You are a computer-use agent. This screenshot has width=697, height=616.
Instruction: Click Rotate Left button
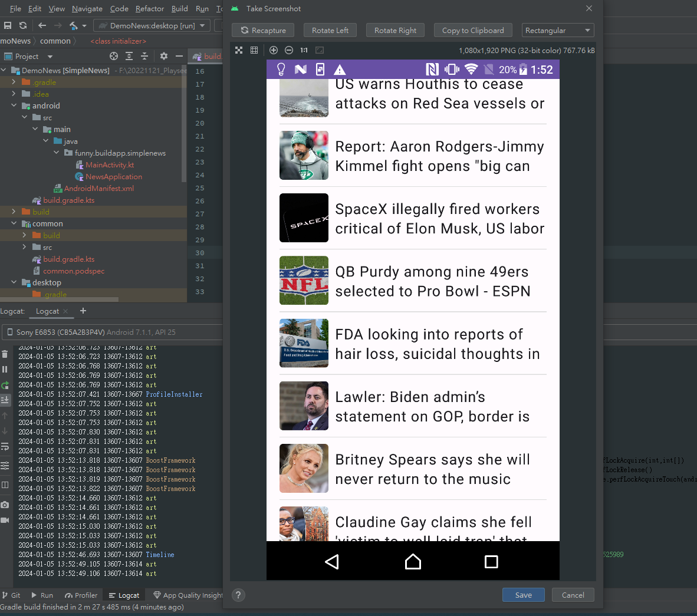pyautogui.click(x=330, y=30)
